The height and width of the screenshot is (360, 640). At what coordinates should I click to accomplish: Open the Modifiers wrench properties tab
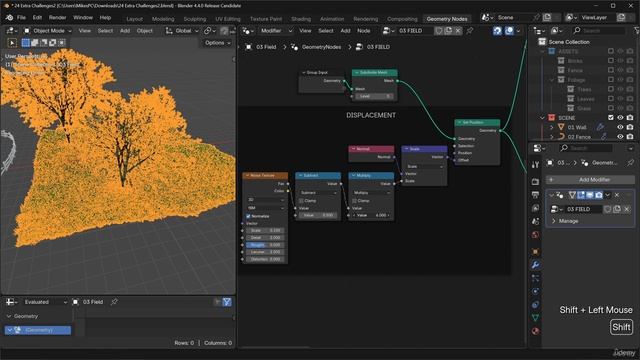pyautogui.click(x=536, y=265)
